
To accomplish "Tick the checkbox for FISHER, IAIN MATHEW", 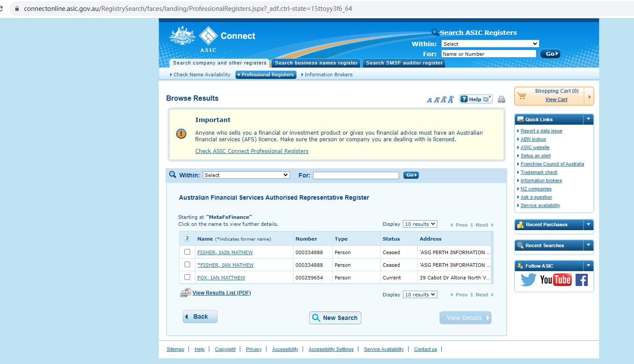I will pyautogui.click(x=187, y=252).
